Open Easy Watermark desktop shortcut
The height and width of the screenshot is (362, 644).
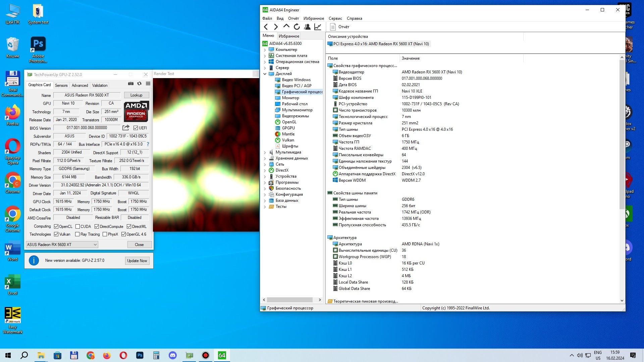[12, 320]
